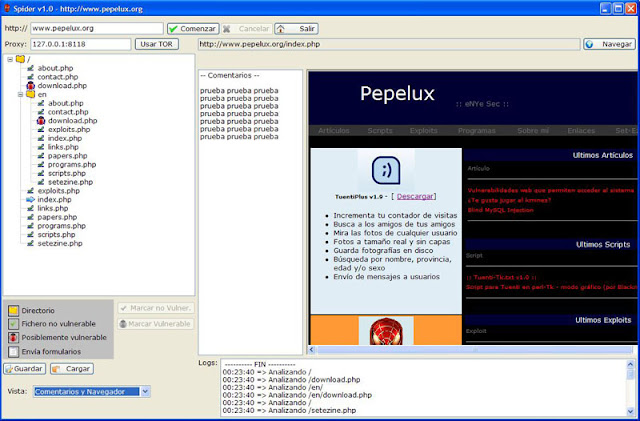Click the Guardar save button
The width and height of the screenshot is (640, 421).
click(x=23, y=368)
